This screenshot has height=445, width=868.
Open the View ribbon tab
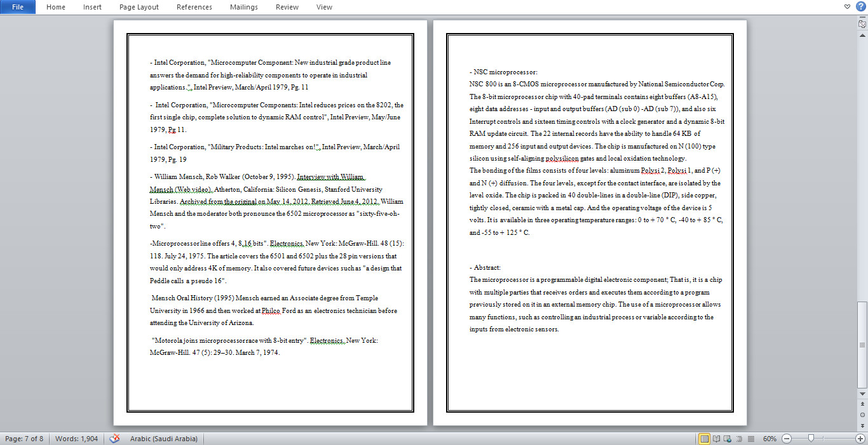[x=324, y=7]
